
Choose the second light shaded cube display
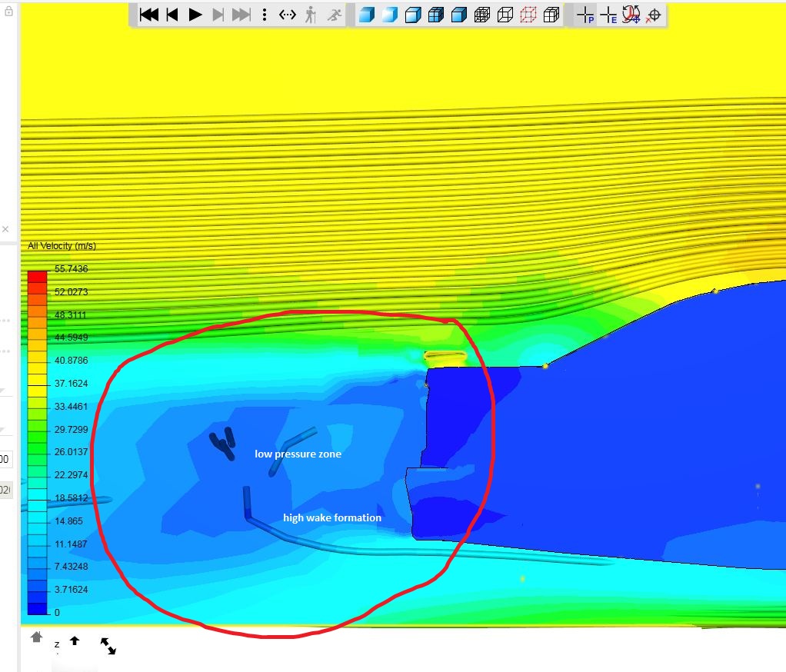[390, 15]
